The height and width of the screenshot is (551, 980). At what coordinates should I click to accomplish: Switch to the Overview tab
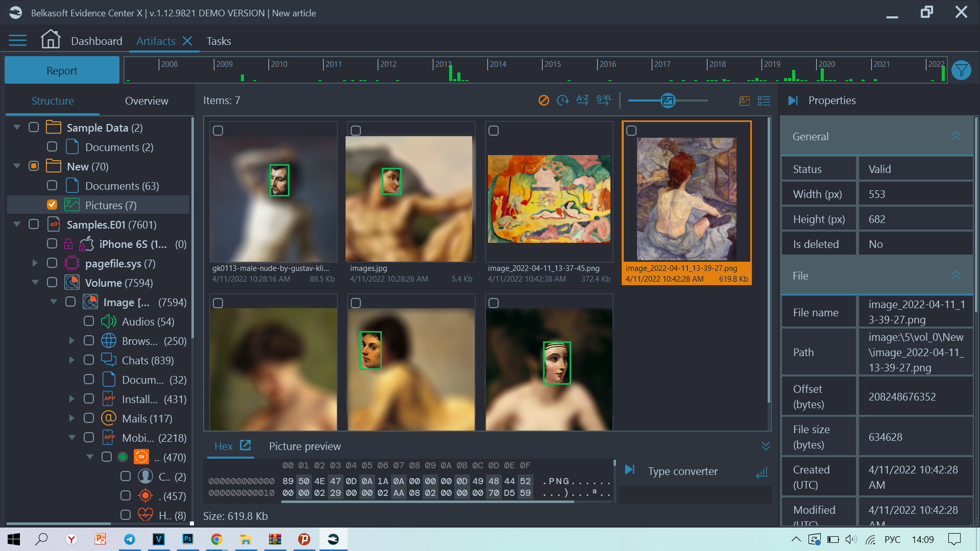coord(146,101)
